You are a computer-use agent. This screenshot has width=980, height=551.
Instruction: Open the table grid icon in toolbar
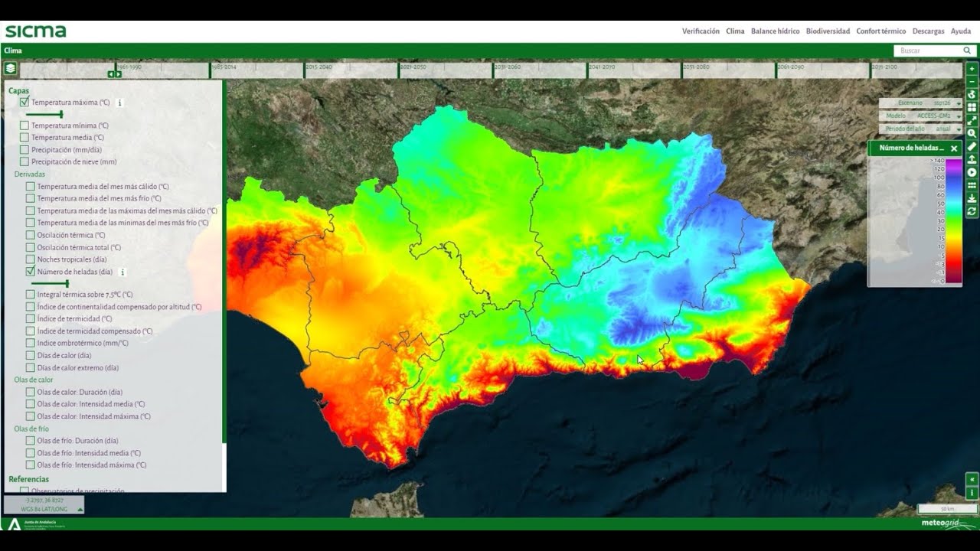(972, 185)
